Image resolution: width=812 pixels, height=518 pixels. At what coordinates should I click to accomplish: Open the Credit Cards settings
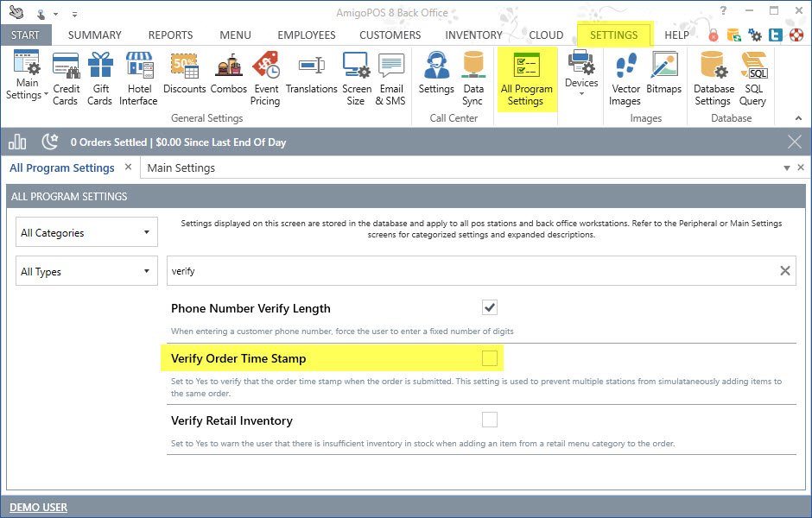pyautogui.click(x=66, y=78)
